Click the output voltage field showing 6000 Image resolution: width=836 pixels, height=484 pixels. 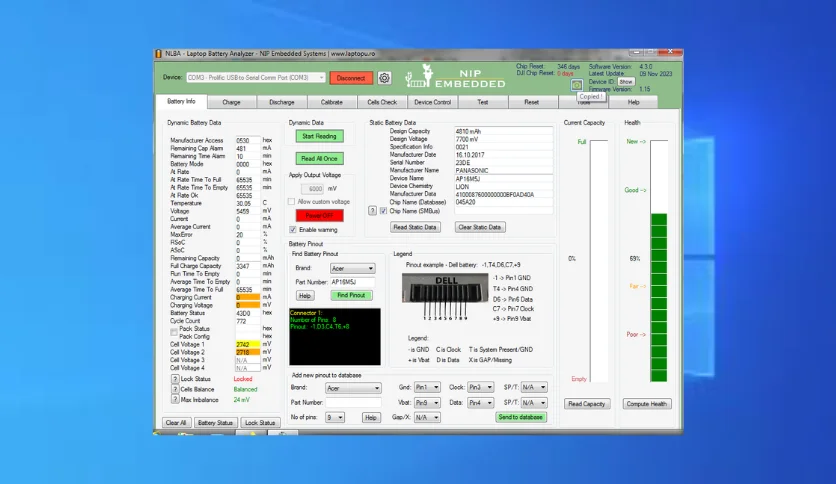(313, 189)
